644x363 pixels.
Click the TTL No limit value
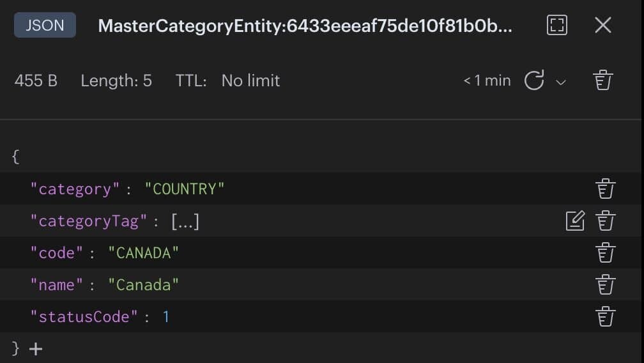(x=250, y=81)
